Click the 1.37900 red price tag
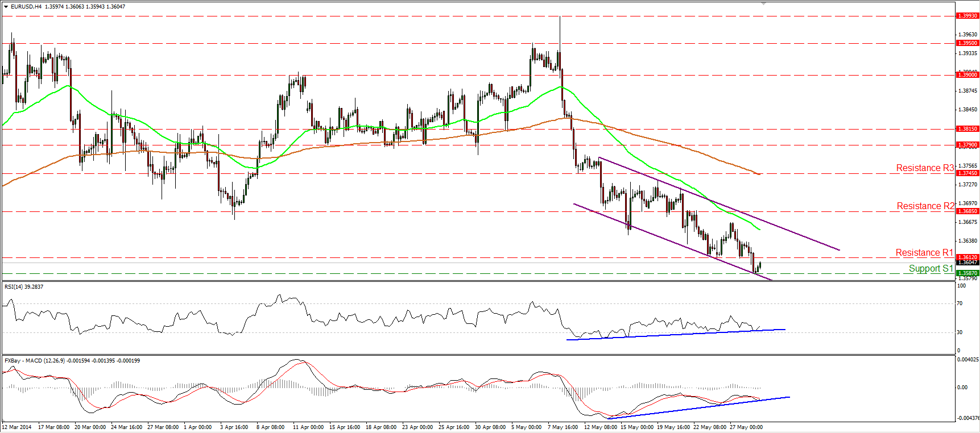 967,145
